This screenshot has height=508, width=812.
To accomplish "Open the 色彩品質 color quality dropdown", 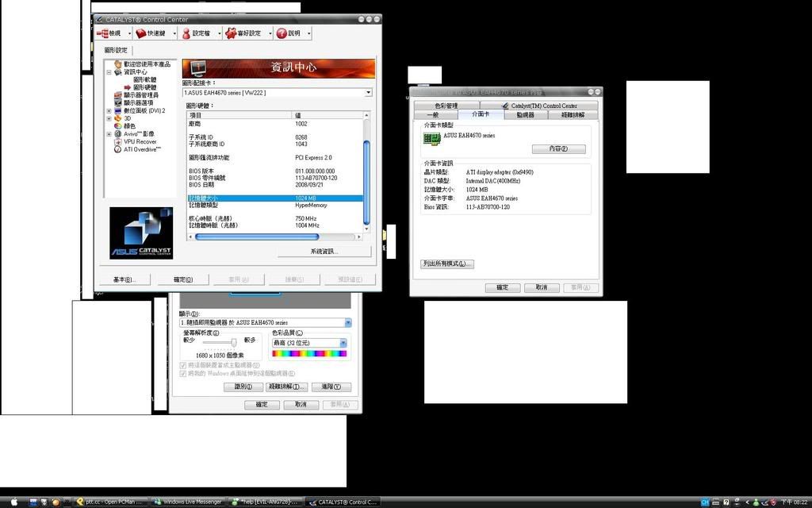I will pos(343,343).
